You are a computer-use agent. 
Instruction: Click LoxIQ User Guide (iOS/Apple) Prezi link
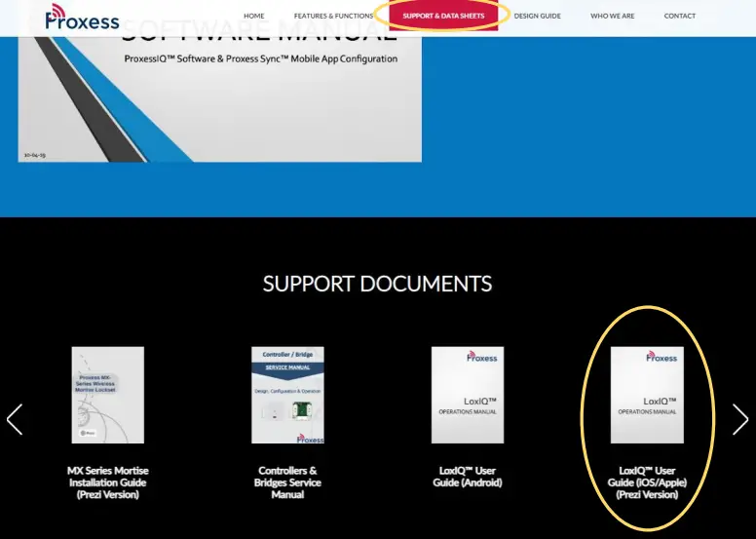647,482
